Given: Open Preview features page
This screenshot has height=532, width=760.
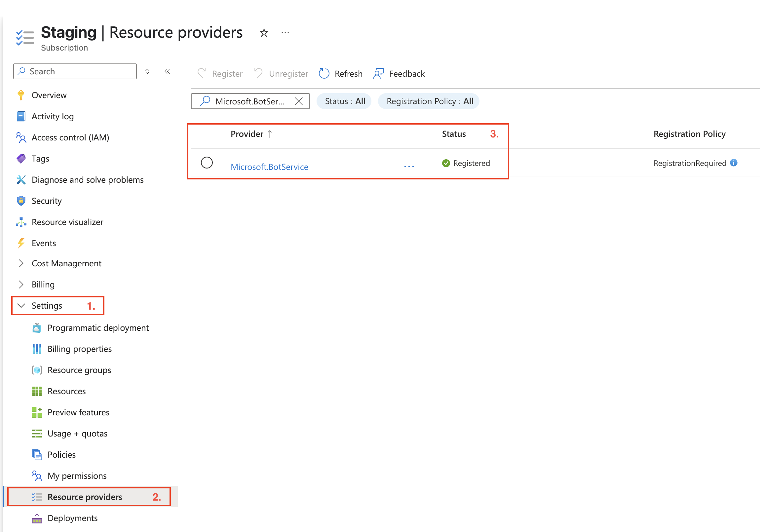Looking at the screenshot, I should coord(78,412).
